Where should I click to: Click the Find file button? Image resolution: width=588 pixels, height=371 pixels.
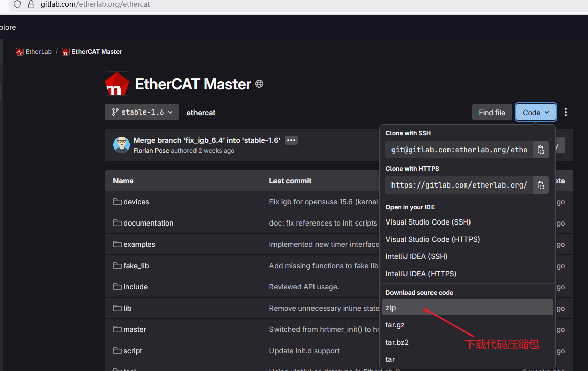[492, 113]
